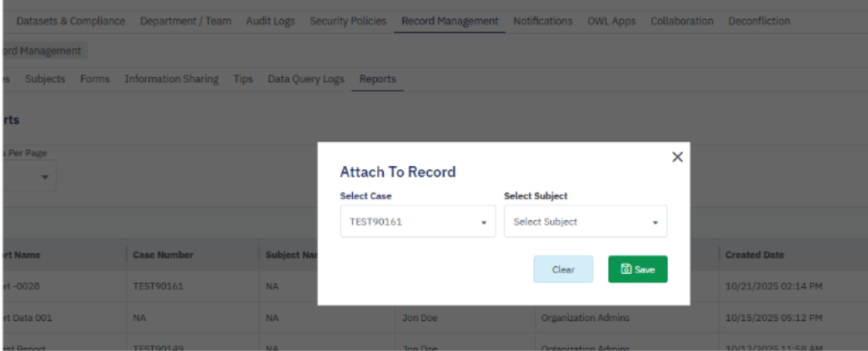Image resolution: width=868 pixels, height=351 pixels.
Task: Open the Data Query Logs sub-tab
Action: click(305, 79)
